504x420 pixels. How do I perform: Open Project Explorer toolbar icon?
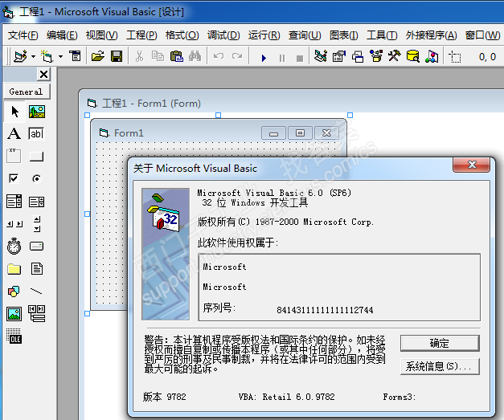321,56
